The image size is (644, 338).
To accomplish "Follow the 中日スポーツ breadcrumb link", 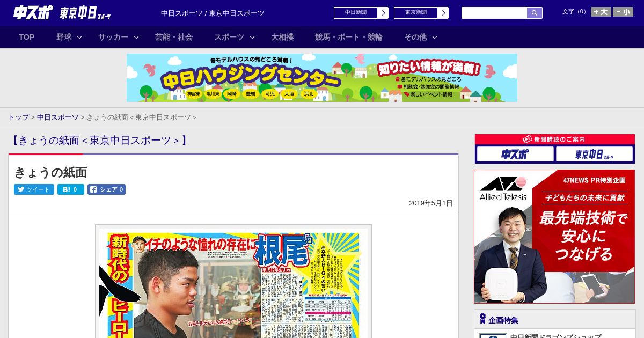I will 57,117.
